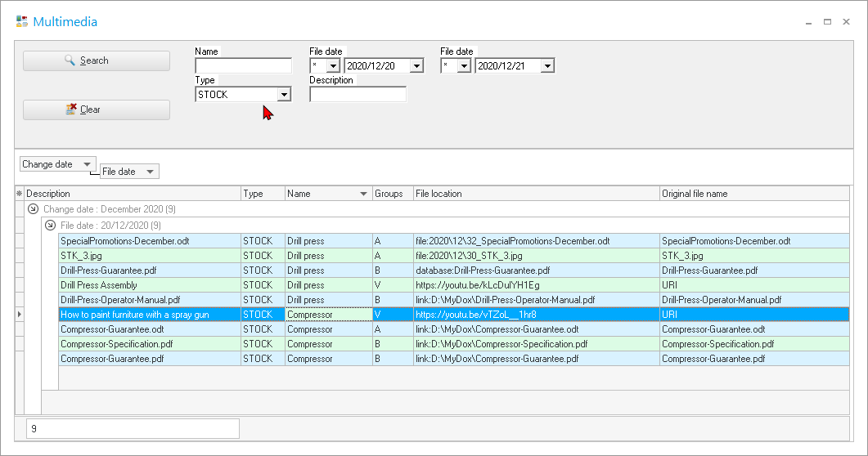Image resolution: width=868 pixels, height=456 pixels.
Task: Click into the Description filter field
Action: [x=358, y=95]
